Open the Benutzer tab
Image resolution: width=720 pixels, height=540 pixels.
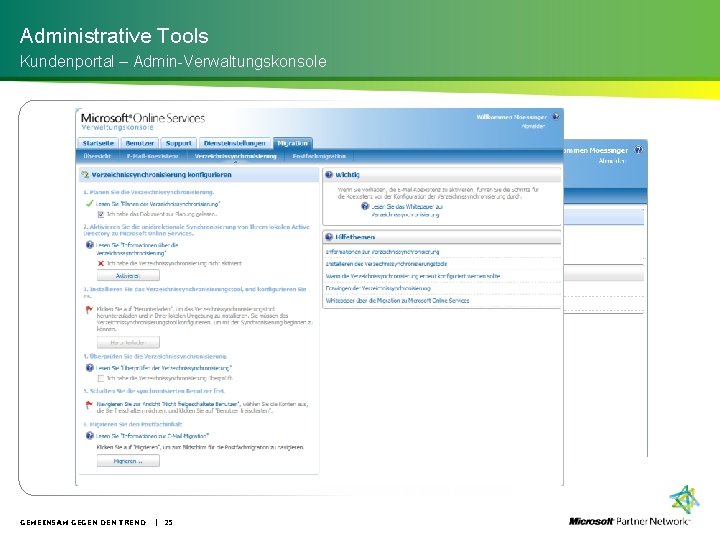point(140,143)
